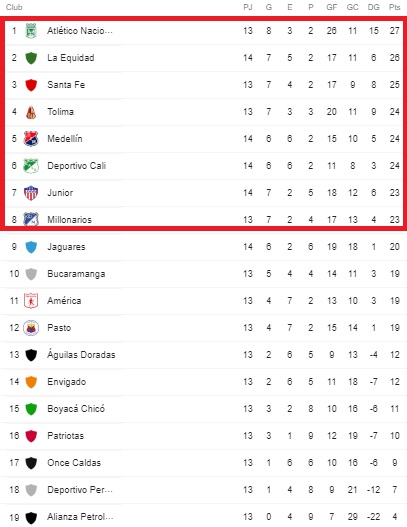Click the Tolima club crest
407x527 pixels.
click(31, 112)
